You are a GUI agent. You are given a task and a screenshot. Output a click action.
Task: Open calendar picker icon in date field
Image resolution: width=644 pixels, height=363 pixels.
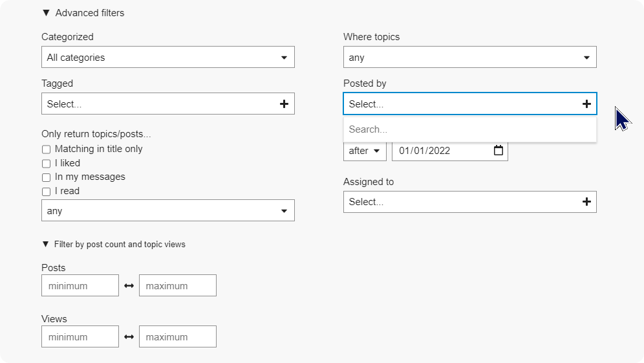pos(499,151)
